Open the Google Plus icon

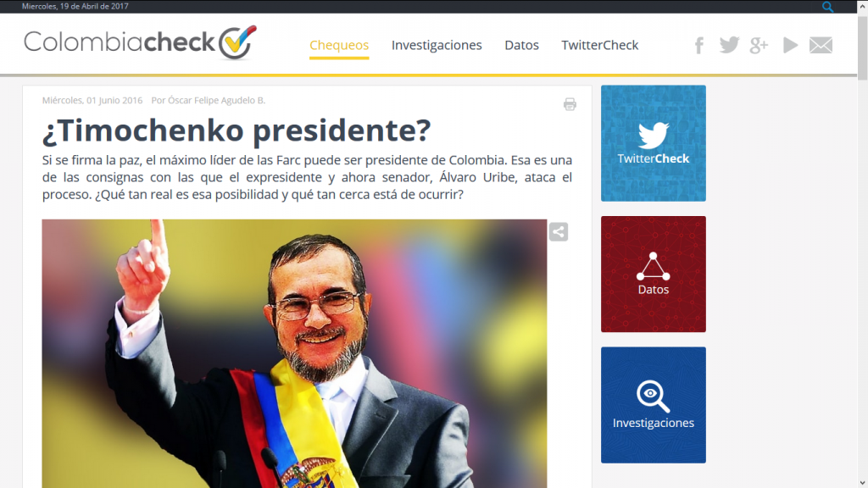click(x=759, y=46)
